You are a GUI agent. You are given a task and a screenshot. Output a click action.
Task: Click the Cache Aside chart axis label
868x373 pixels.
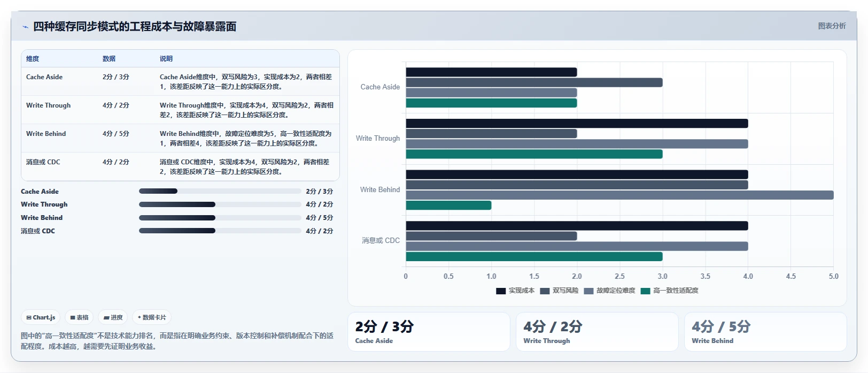pos(380,87)
